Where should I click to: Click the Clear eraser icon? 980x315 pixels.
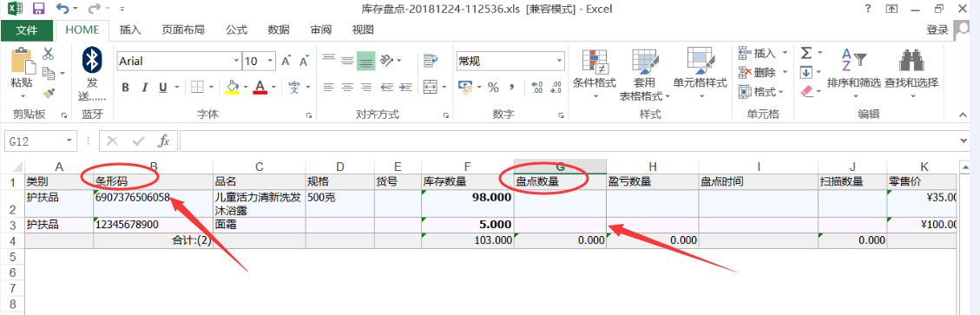tap(806, 92)
